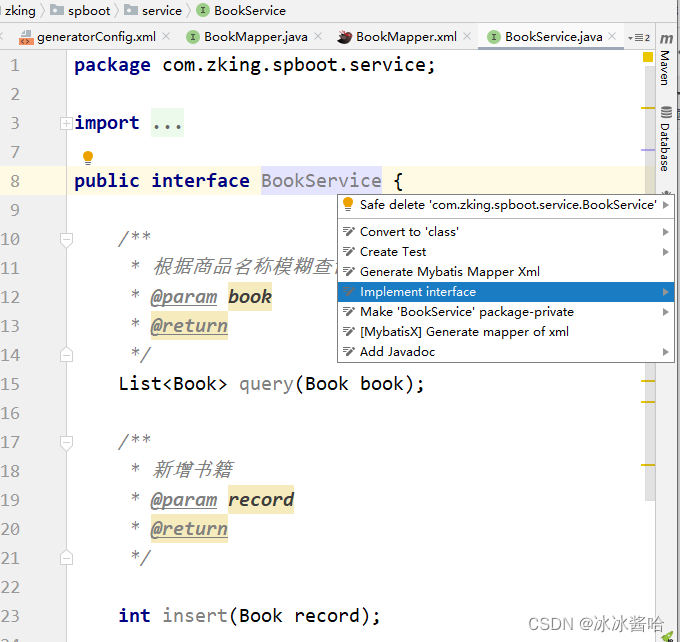The width and height of the screenshot is (680, 642).
Task: Expand submenu arrow for Implement interface
Action: [x=666, y=292]
